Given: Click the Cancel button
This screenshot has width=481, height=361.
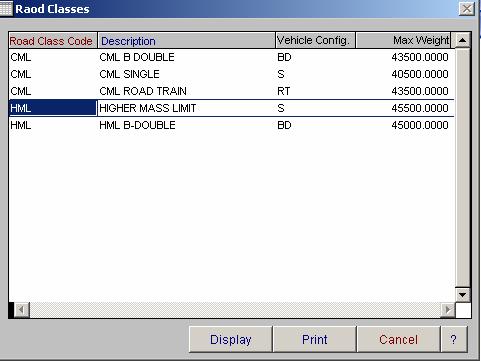Looking at the screenshot, I should click(x=398, y=339).
